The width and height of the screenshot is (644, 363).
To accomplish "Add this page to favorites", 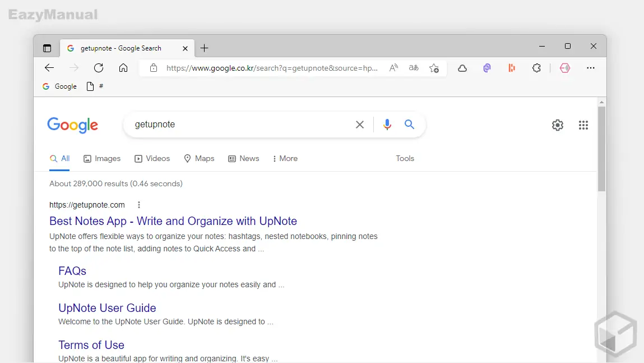I will pyautogui.click(x=434, y=68).
